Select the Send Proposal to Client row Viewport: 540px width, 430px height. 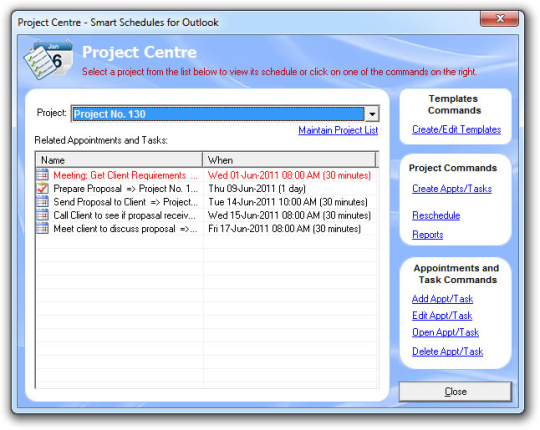(207, 202)
